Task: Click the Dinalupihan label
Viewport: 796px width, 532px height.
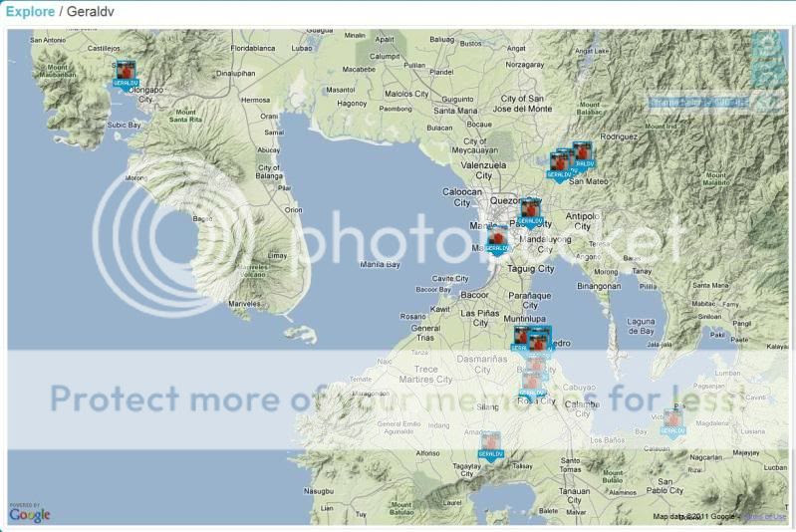Action: 236,73
